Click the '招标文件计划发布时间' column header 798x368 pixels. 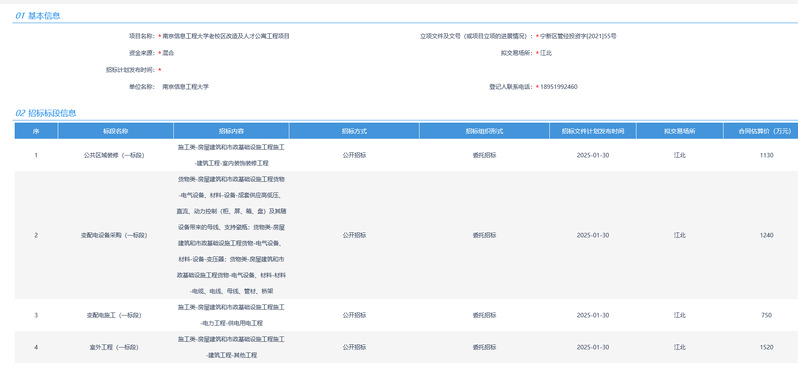(x=592, y=131)
